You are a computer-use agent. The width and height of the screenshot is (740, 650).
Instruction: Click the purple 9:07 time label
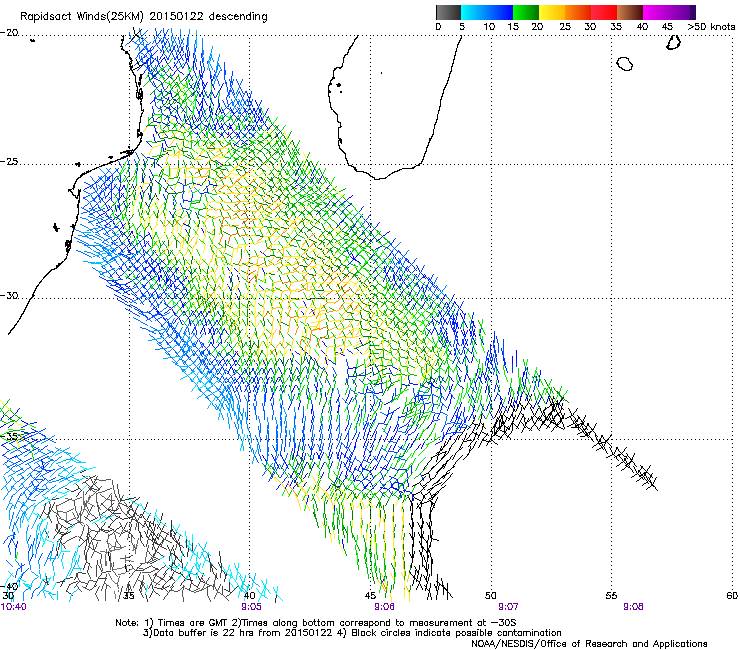508,607
